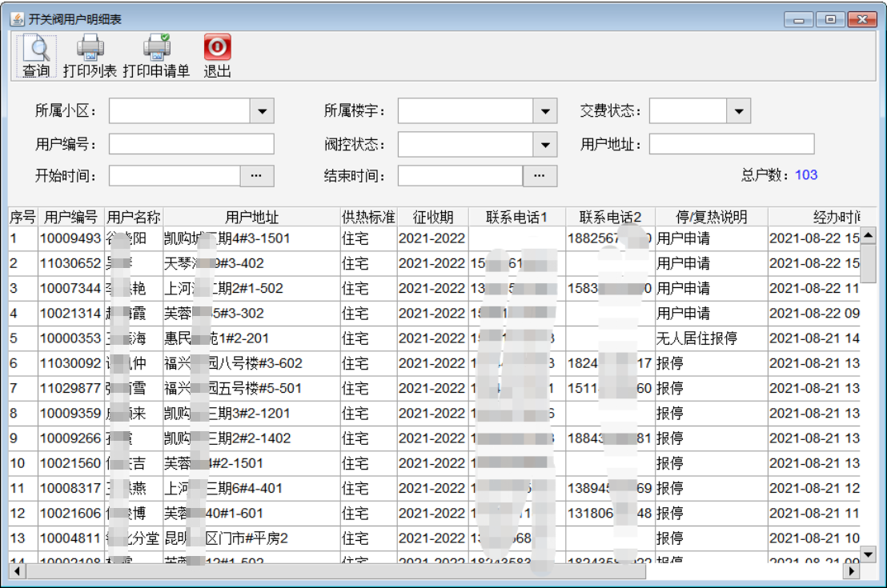Click the 停/复热说明 column header
The image size is (887, 588).
coord(711,217)
